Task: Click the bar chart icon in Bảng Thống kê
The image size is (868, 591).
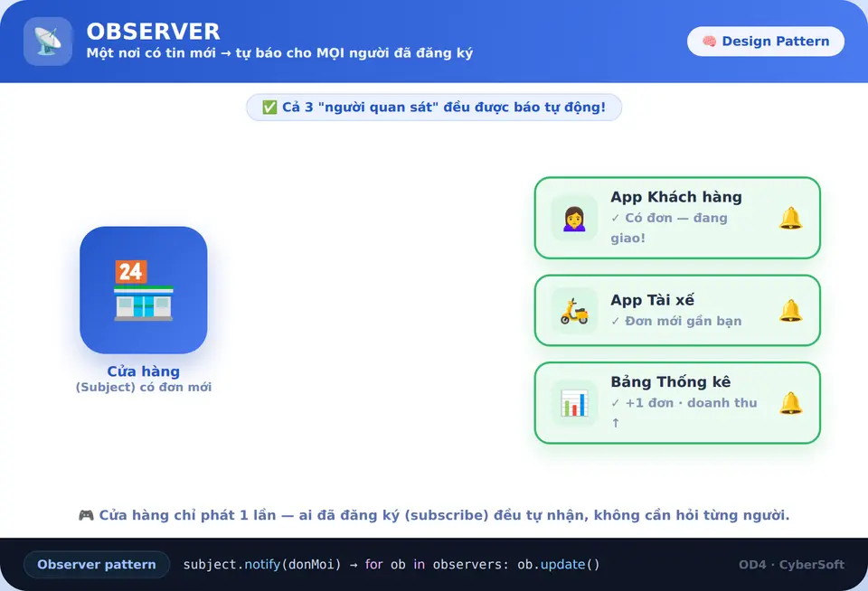Action: pyautogui.click(x=575, y=403)
